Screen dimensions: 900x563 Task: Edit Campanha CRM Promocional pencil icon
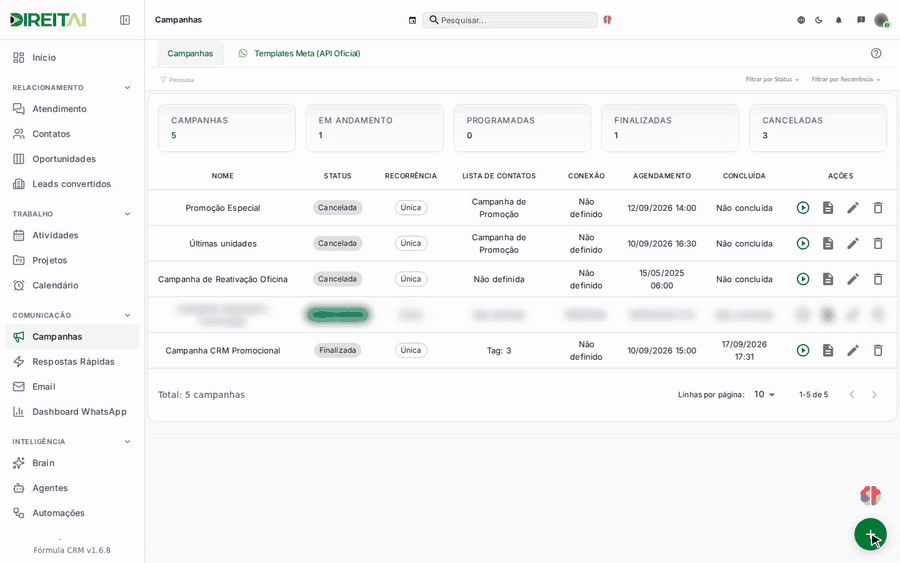point(853,350)
